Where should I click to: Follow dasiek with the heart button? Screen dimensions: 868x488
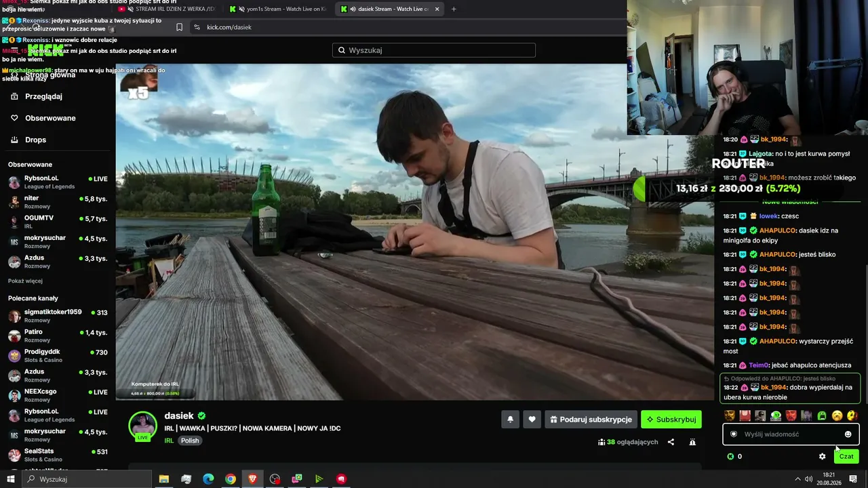(x=532, y=420)
